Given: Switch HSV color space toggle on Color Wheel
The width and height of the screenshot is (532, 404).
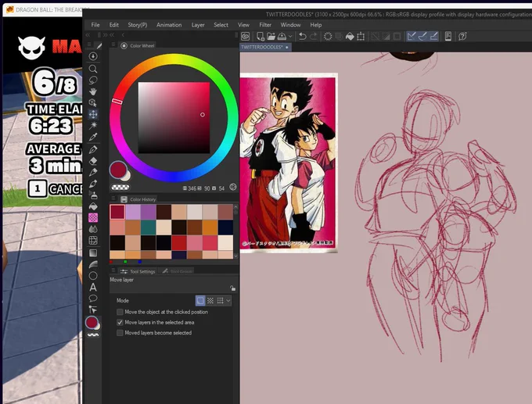Looking at the screenshot, I should click(x=233, y=187).
